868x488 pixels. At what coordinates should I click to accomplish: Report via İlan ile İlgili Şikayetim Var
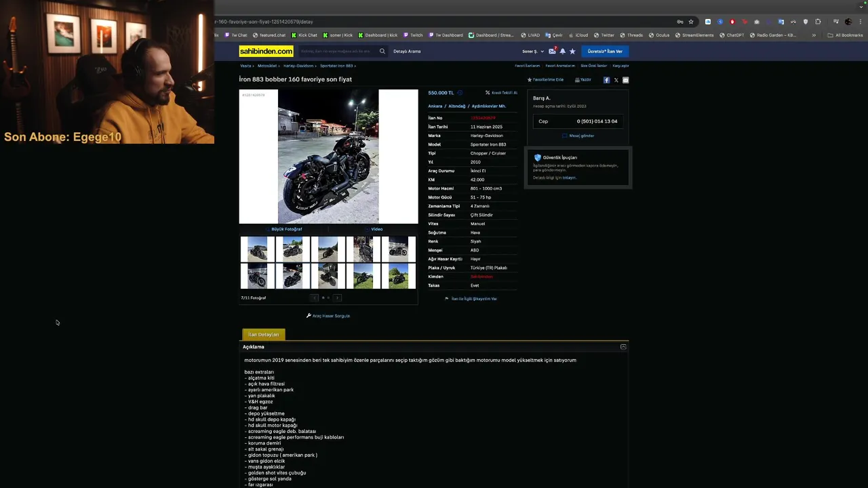(471, 299)
